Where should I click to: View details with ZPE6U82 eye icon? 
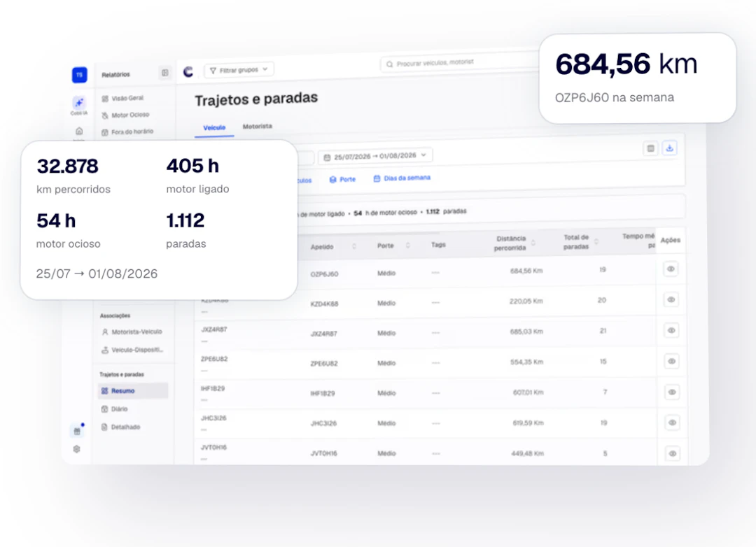(x=671, y=362)
